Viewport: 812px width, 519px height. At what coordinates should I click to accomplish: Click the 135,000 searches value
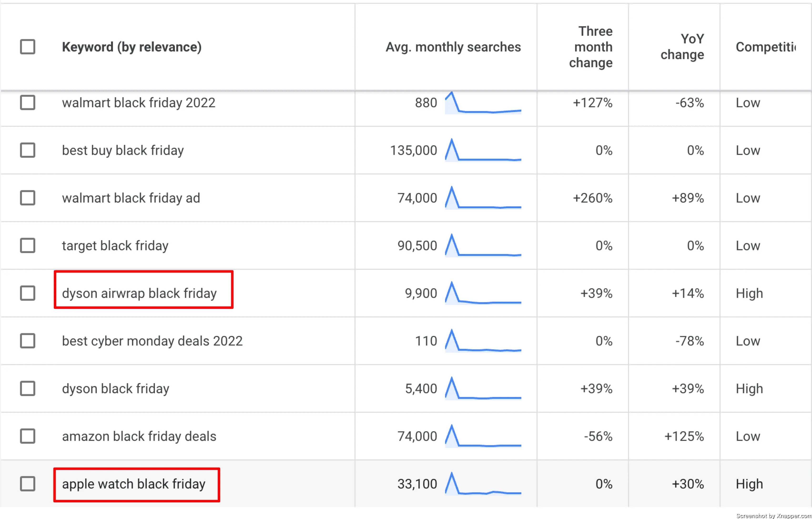click(x=413, y=150)
